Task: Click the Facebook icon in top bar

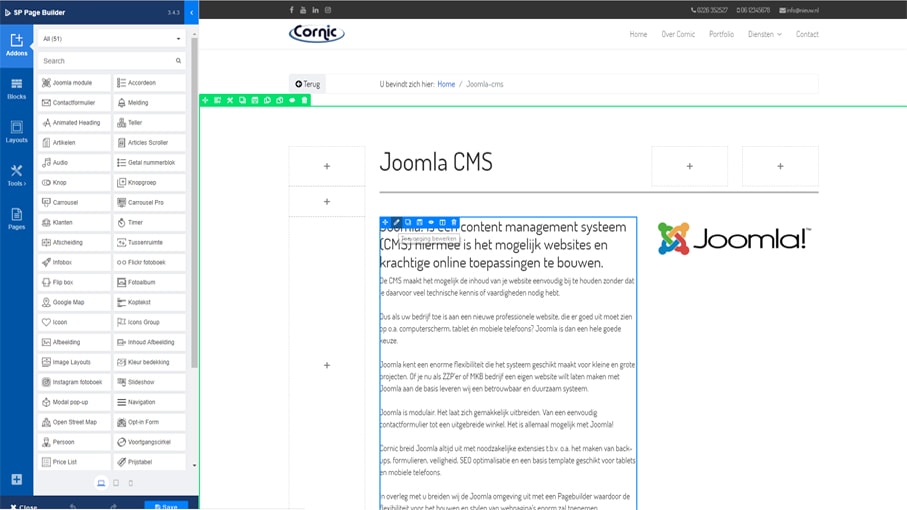Action: pyautogui.click(x=292, y=10)
